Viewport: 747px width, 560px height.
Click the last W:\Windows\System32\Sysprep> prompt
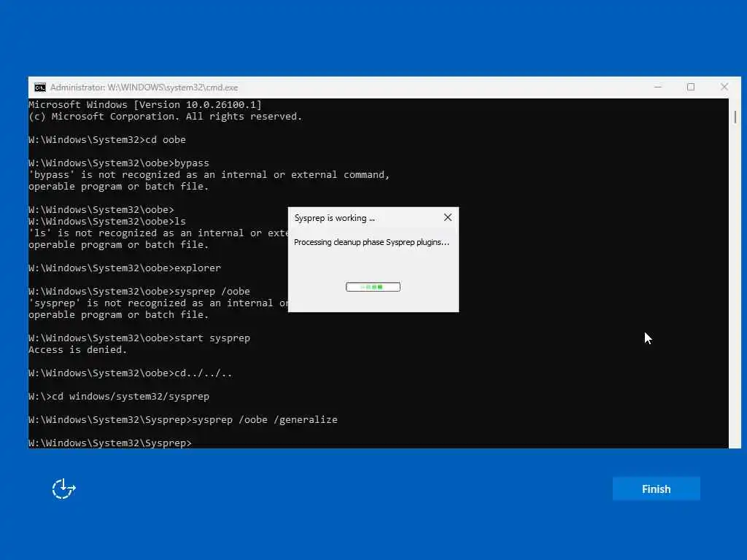tap(110, 443)
